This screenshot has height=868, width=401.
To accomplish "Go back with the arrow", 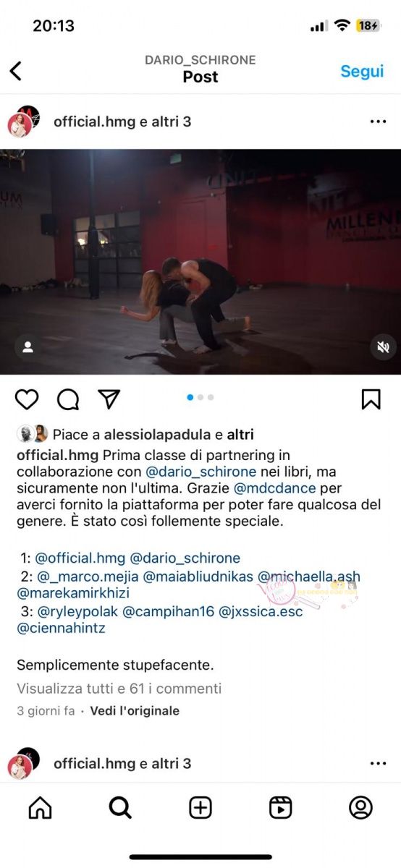I will 15,70.
